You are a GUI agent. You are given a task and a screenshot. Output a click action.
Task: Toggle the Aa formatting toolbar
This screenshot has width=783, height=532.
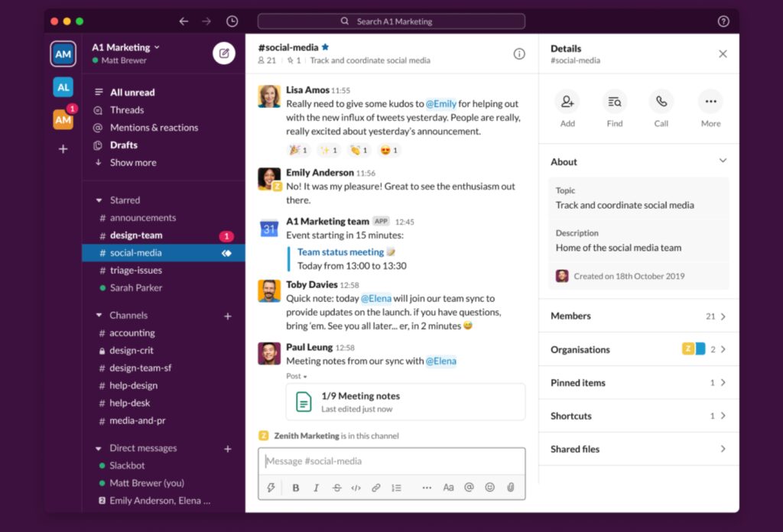point(448,487)
